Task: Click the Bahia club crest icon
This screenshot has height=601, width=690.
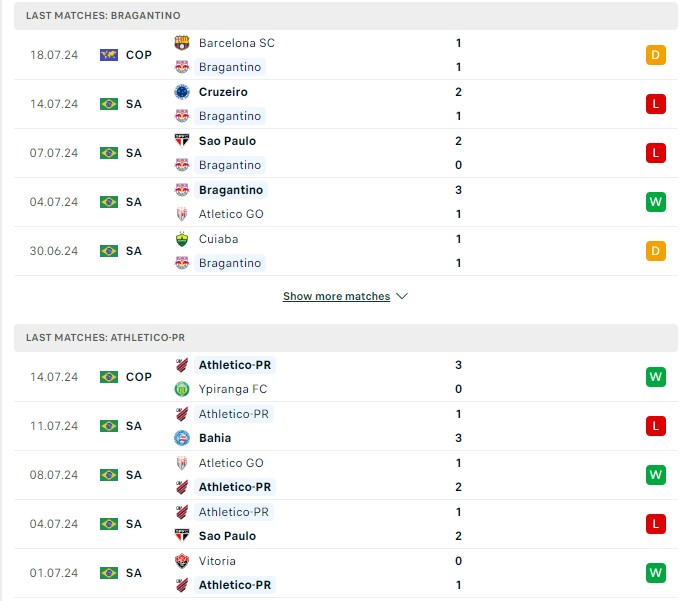Action: click(x=182, y=438)
